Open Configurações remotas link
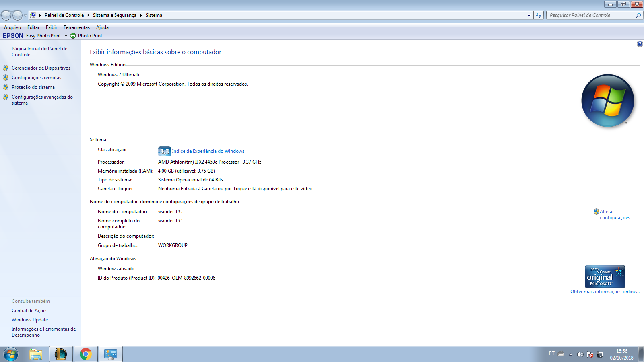 36,78
